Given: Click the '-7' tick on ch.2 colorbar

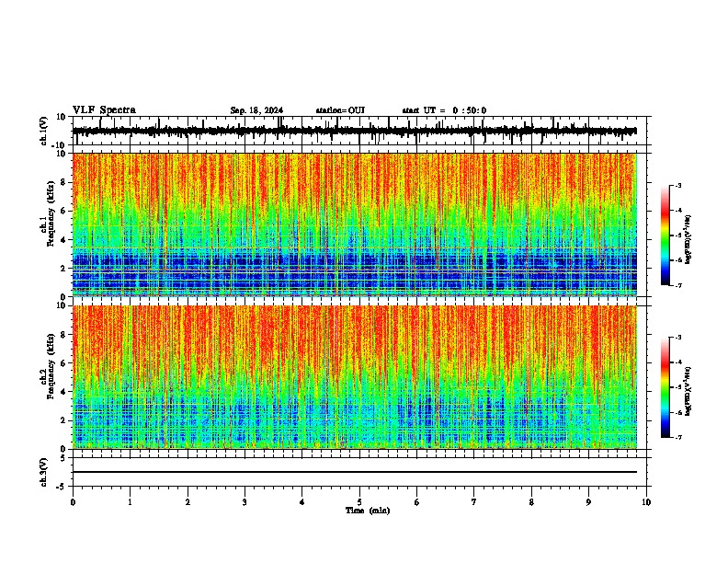Looking at the screenshot, I should [678, 437].
